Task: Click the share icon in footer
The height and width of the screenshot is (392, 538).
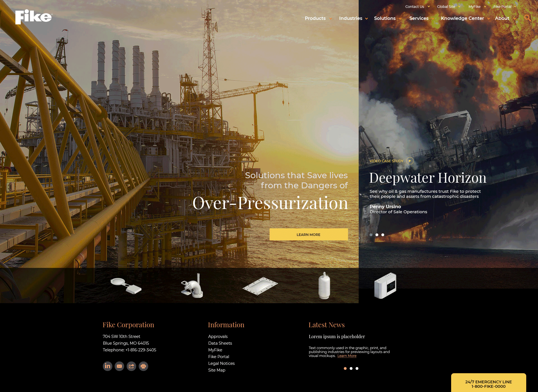Action: [x=131, y=366]
